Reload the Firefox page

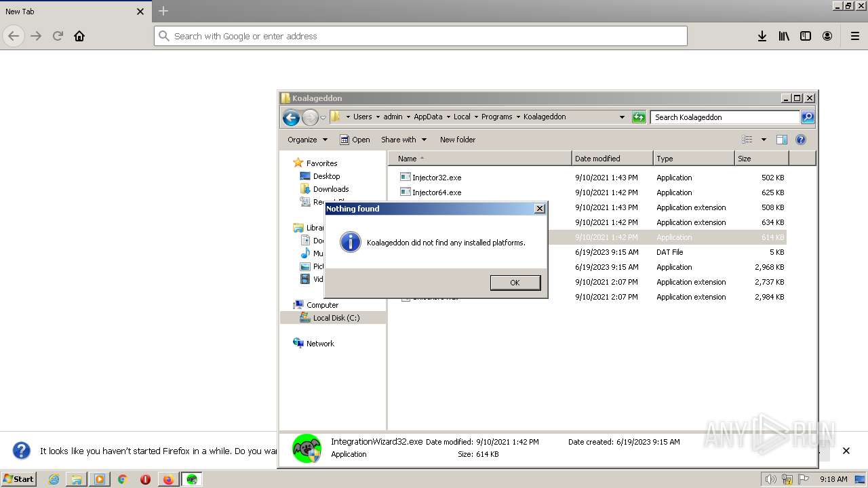click(x=58, y=36)
